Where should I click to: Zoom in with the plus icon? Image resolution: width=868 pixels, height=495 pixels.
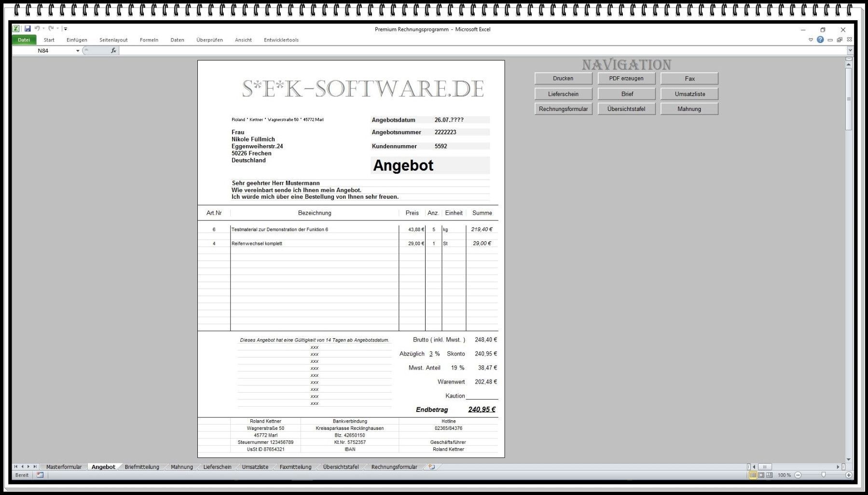click(x=849, y=475)
